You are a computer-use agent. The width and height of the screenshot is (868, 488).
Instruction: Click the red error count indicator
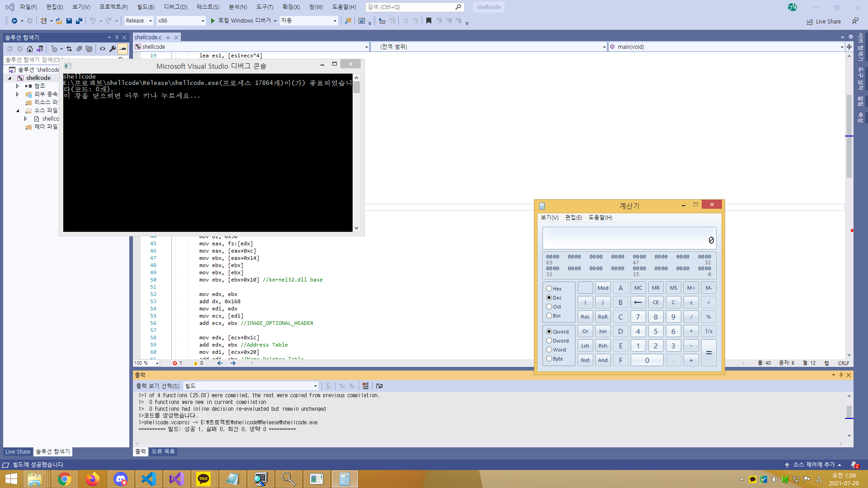(177, 363)
